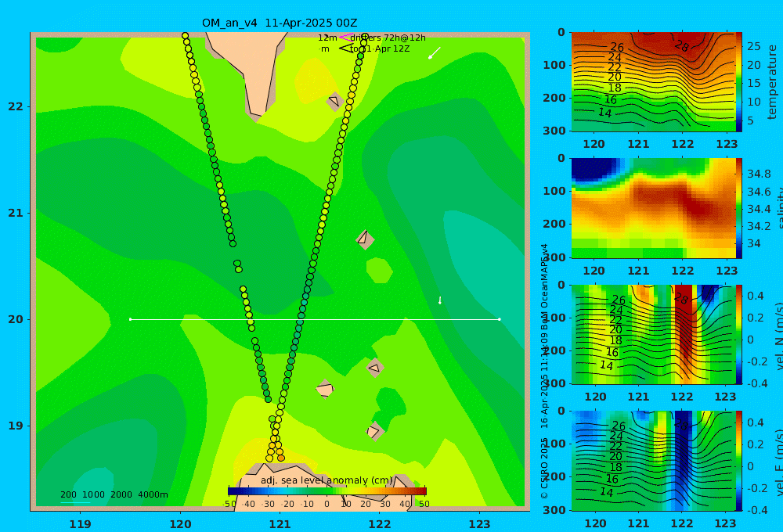Image resolution: width=783 pixels, height=532 pixels.
Task: Click the black arrow beside 'to 11 Apr 12Z'
Action: tap(345, 49)
